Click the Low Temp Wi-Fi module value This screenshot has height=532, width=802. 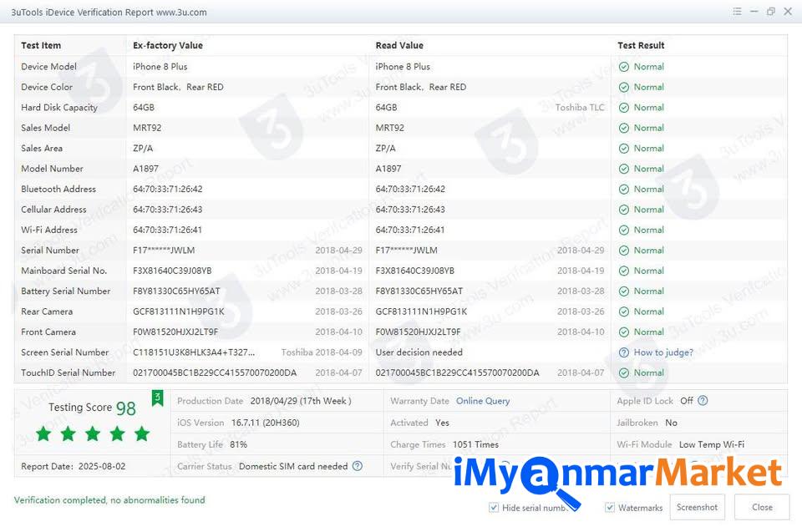712,444
